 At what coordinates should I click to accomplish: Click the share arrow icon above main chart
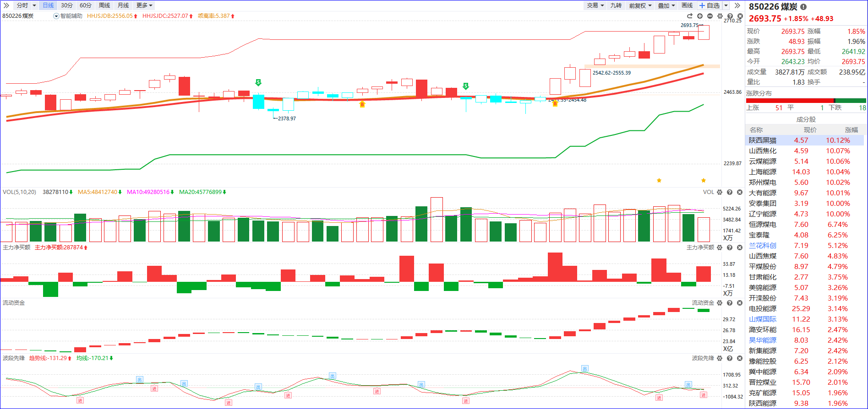tap(690, 16)
